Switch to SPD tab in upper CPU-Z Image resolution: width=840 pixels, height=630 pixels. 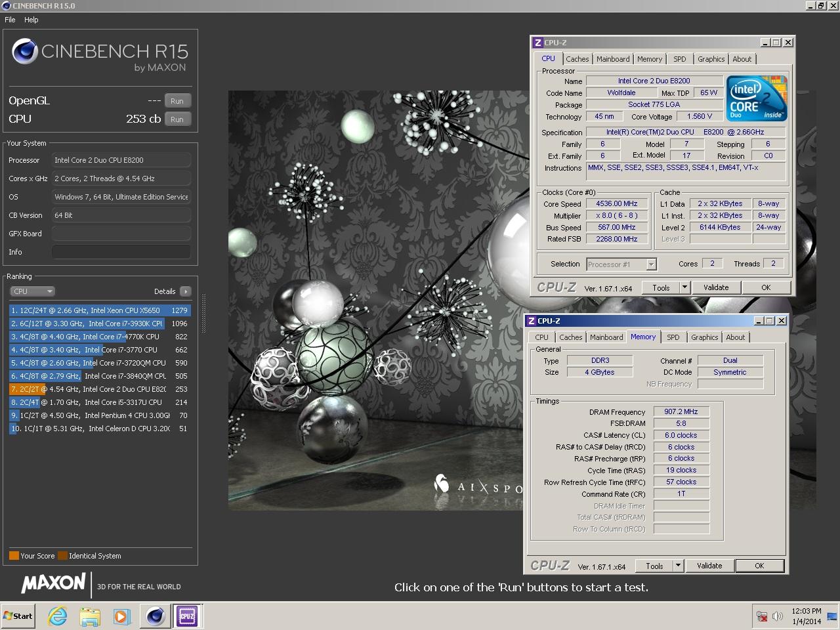pyautogui.click(x=680, y=59)
